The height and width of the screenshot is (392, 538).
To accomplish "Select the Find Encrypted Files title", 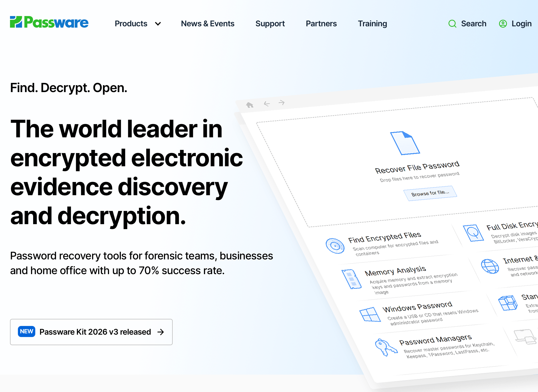I will coord(385,237).
